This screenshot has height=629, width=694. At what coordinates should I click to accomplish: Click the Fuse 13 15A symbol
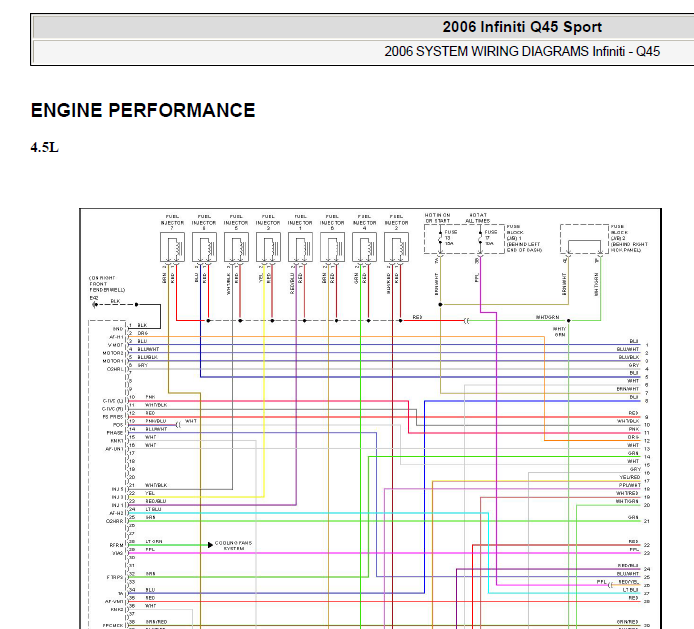click(x=440, y=238)
